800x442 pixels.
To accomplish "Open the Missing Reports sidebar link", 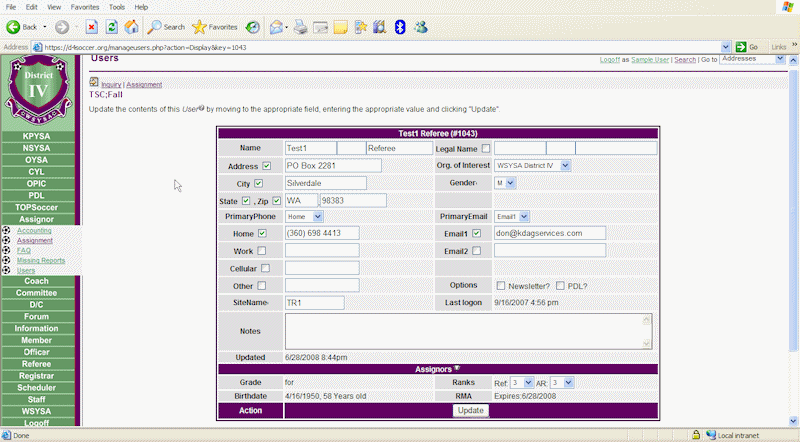I will 41,260.
